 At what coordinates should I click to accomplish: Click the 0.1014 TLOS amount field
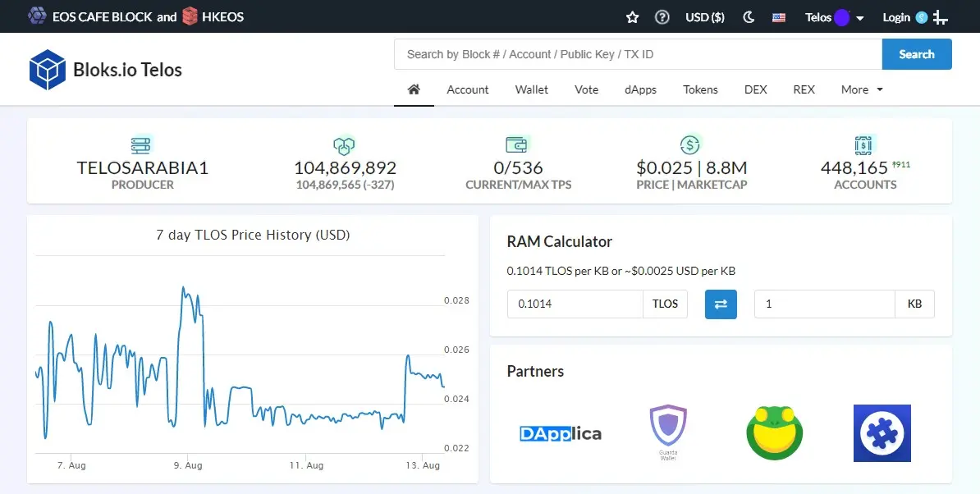click(575, 304)
